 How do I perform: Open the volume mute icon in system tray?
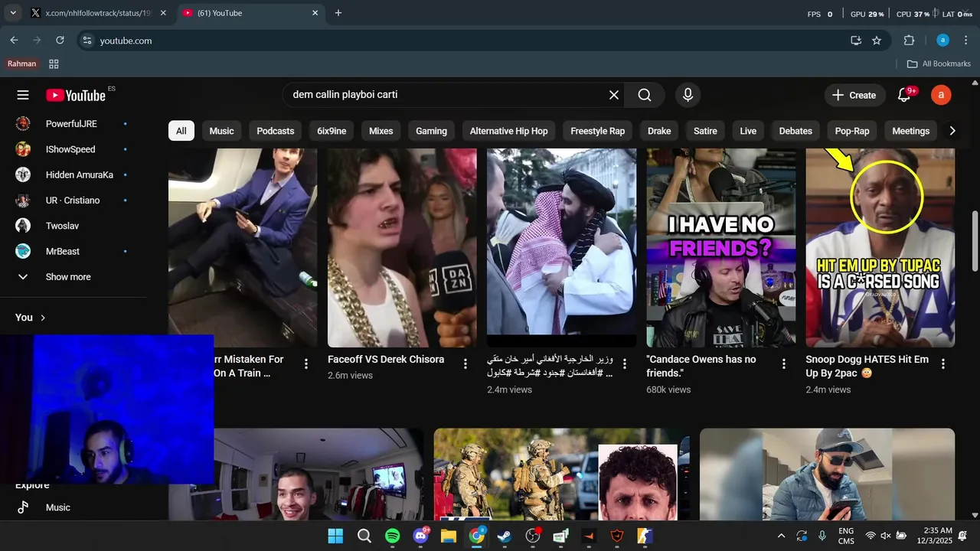[886, 536]
